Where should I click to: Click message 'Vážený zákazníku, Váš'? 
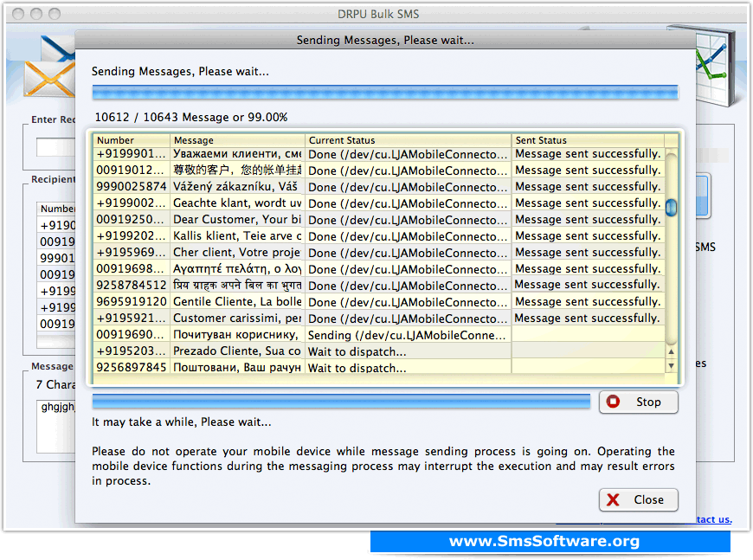point(235,187)
